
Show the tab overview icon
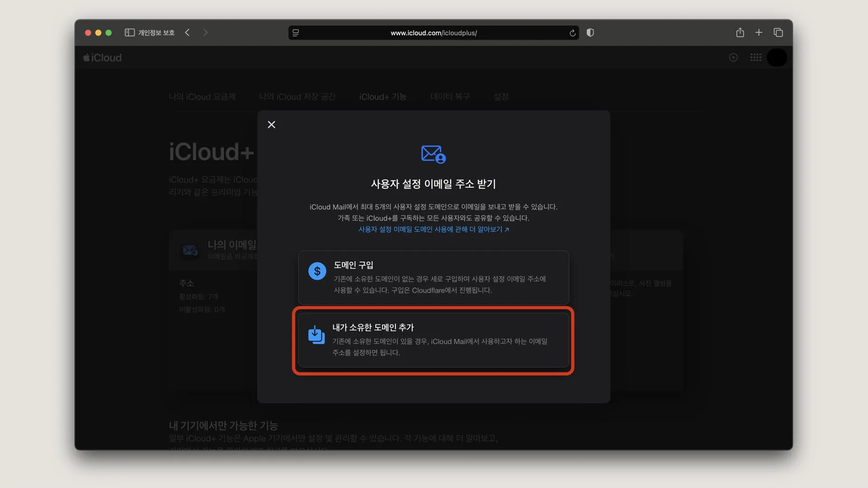(x=778, y=33)
